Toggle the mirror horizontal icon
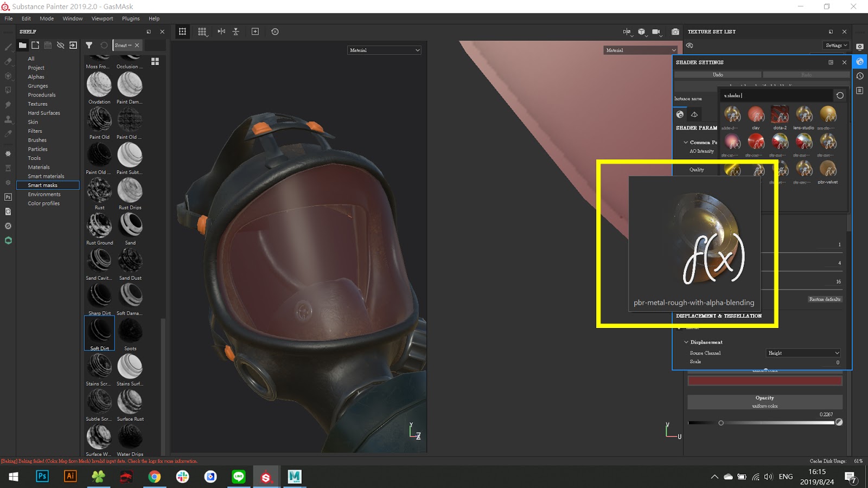Screen dimensions: 868x488 (221, 31)
